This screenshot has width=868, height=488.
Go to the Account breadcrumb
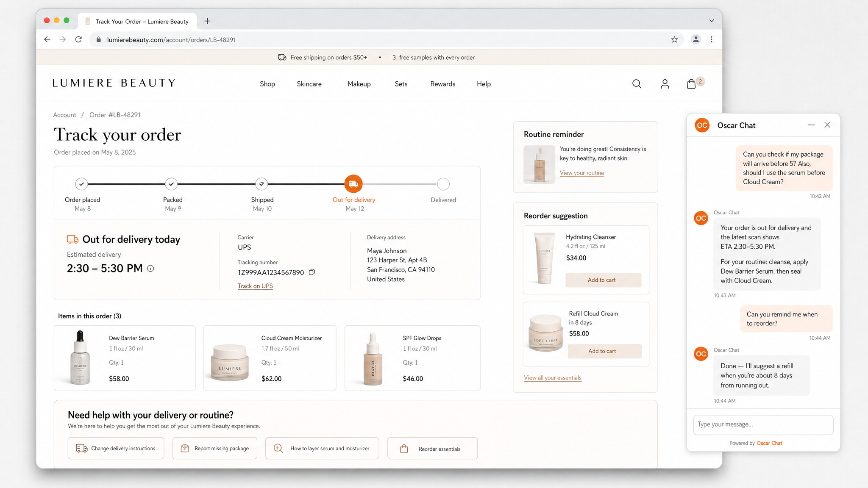pyautogui.click(x=64, y=115)
